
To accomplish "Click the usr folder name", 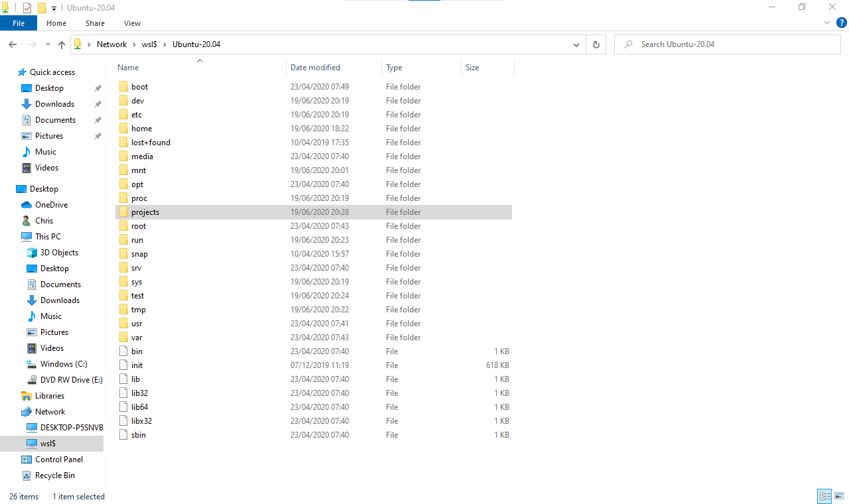I will coord(137,324).
